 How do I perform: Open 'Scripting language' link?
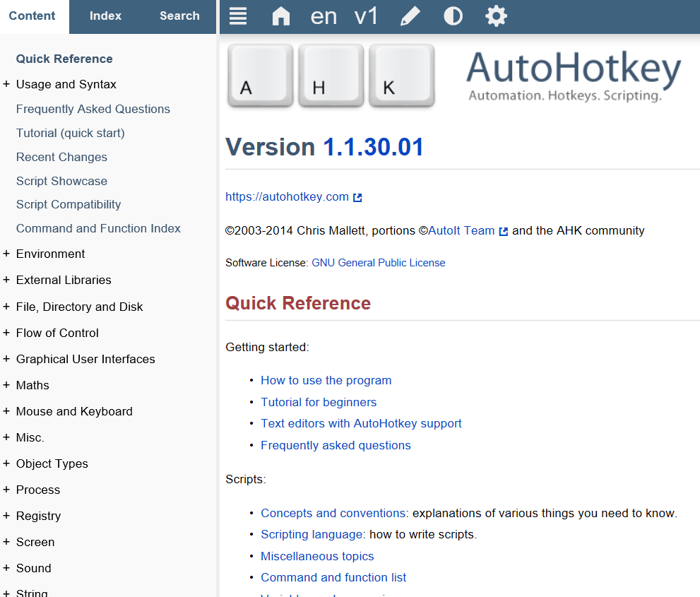point(312,535)
